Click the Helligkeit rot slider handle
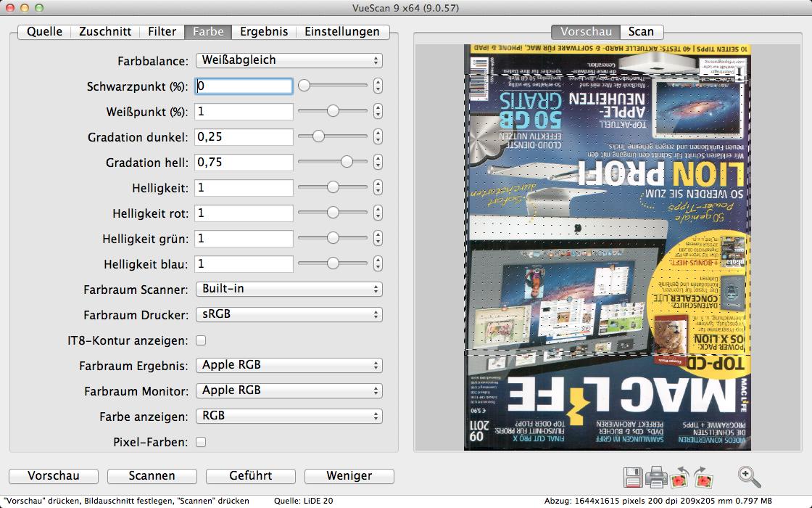Viewport: 812px width, 508px height. click(x=333, y=213)
